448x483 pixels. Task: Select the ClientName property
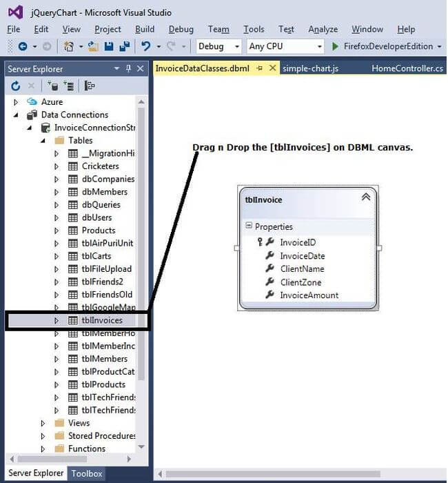302,269
